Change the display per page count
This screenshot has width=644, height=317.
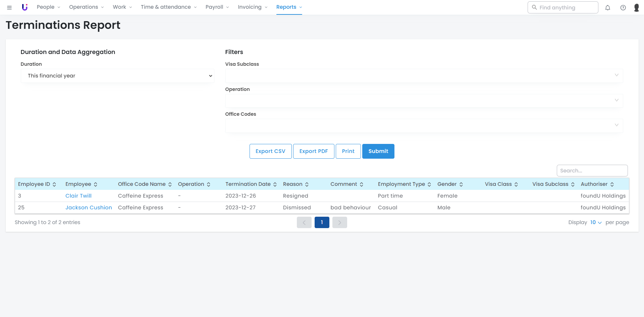(596, 222)
